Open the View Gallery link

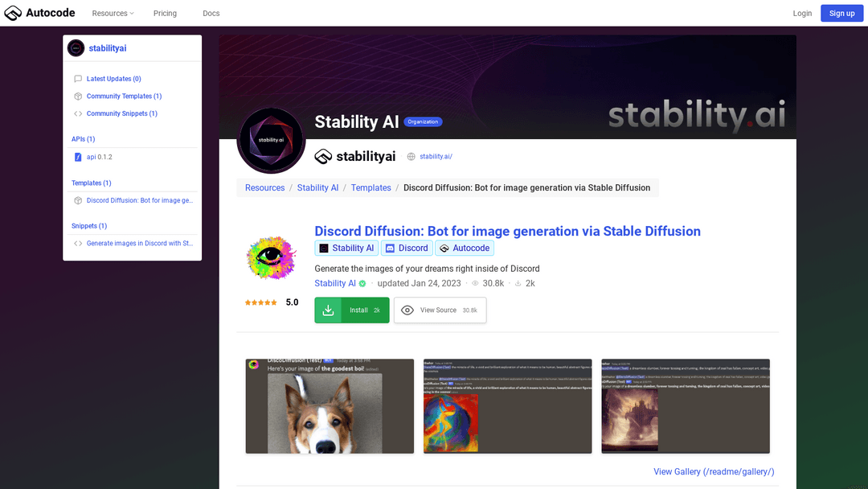click(714, 472)
